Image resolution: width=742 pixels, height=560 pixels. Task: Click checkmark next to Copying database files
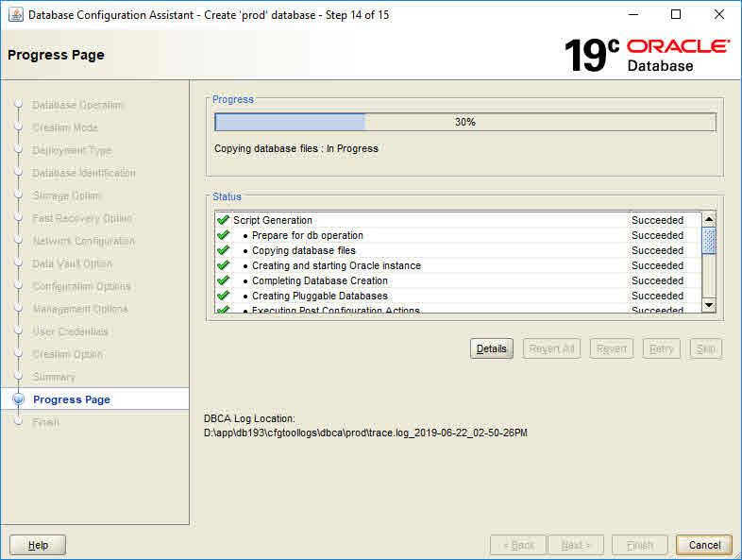(223, 250)
